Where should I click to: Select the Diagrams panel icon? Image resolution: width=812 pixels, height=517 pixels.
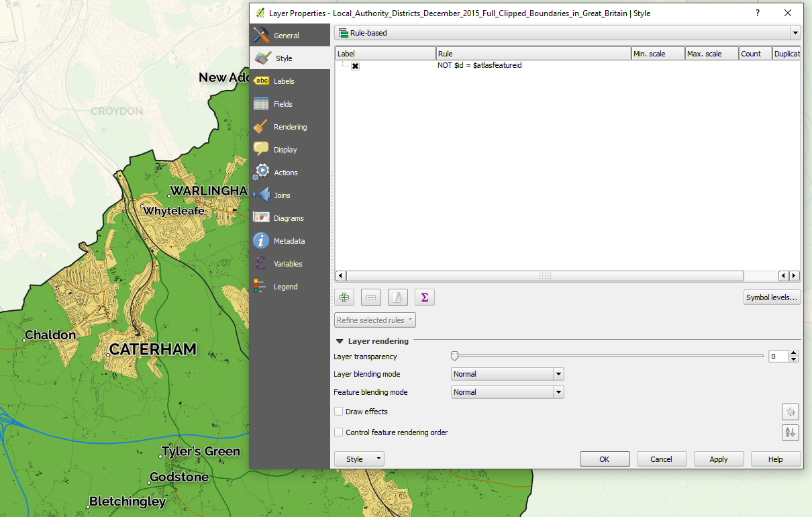coord(261,218)
